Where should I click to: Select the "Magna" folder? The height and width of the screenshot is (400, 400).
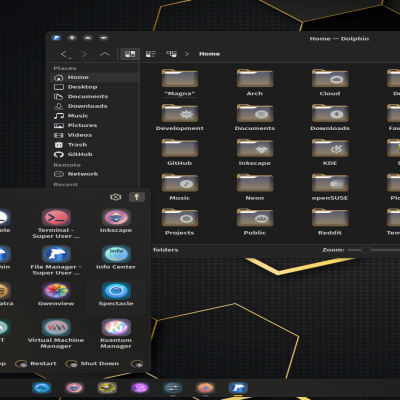tap(180, 83)
